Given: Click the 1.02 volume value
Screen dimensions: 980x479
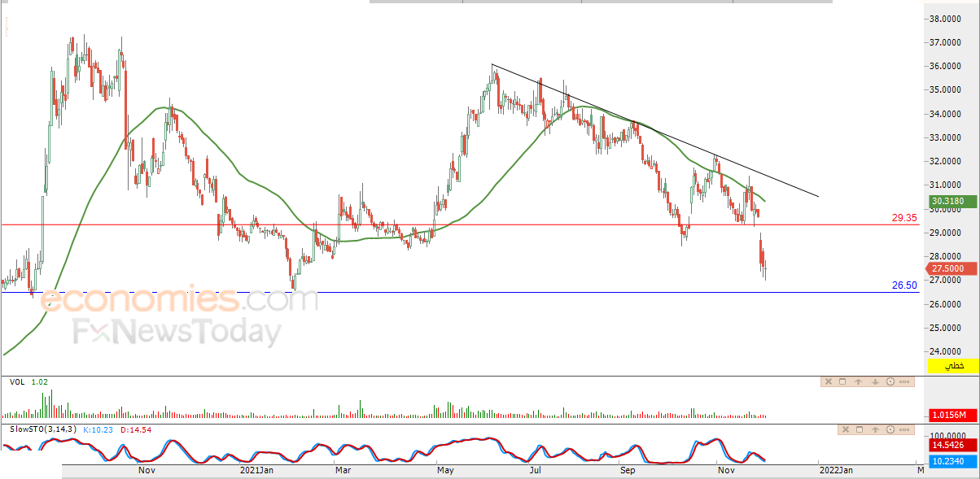Looking at the screenshot, I should (x=39, y=381).
